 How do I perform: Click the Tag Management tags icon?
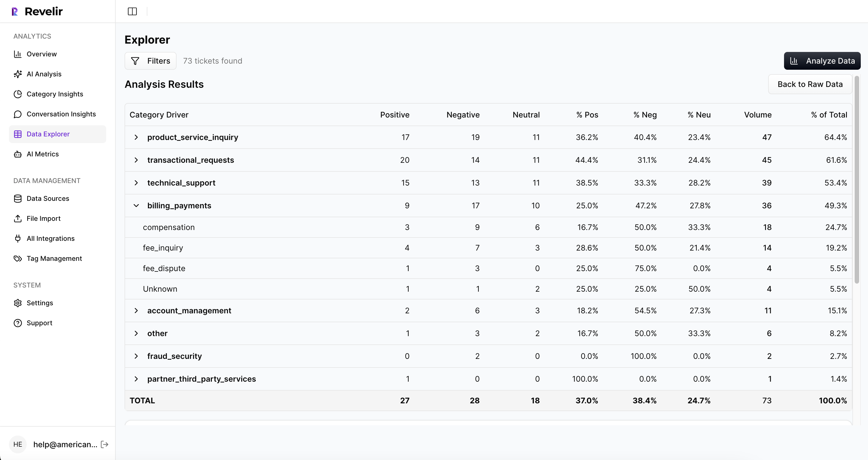pyautogui.click(x=18, y=259)
